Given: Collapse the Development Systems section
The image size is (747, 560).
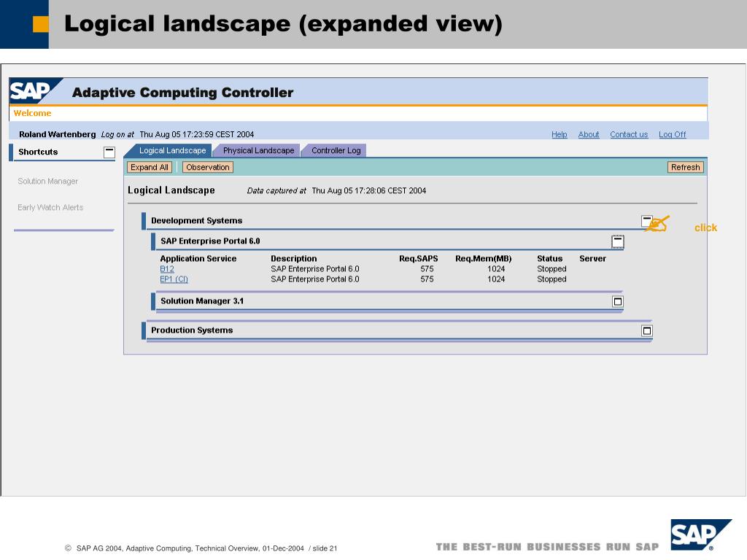Looking at the screenshot, I should [x=646, y=222].
